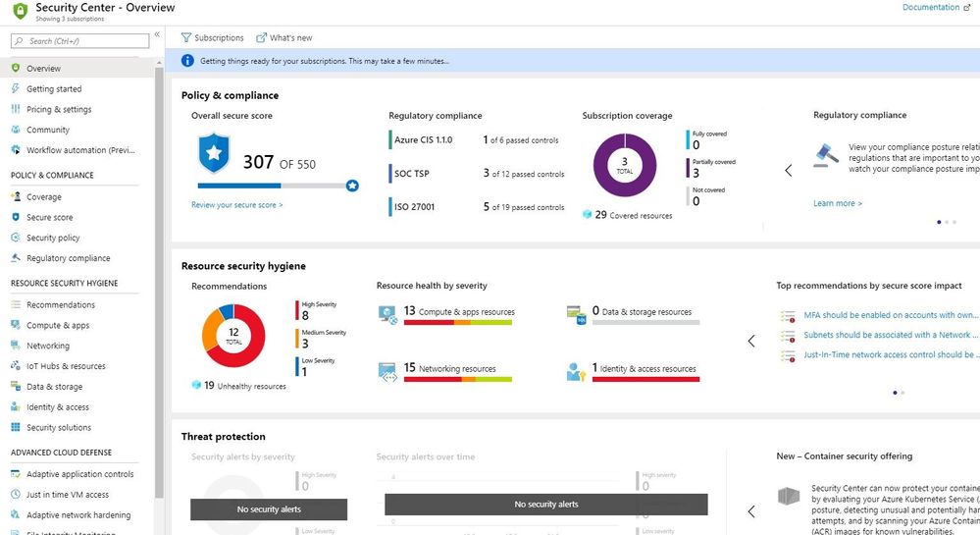The image size is (980, 535).
Task: Click the Secure score shield icon in sidebar
Action: (16, 217)
